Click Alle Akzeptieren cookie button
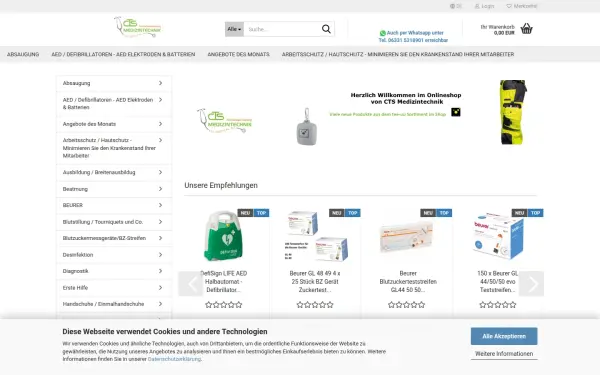Viewport: 600px width, 375px height. (504, 336)
